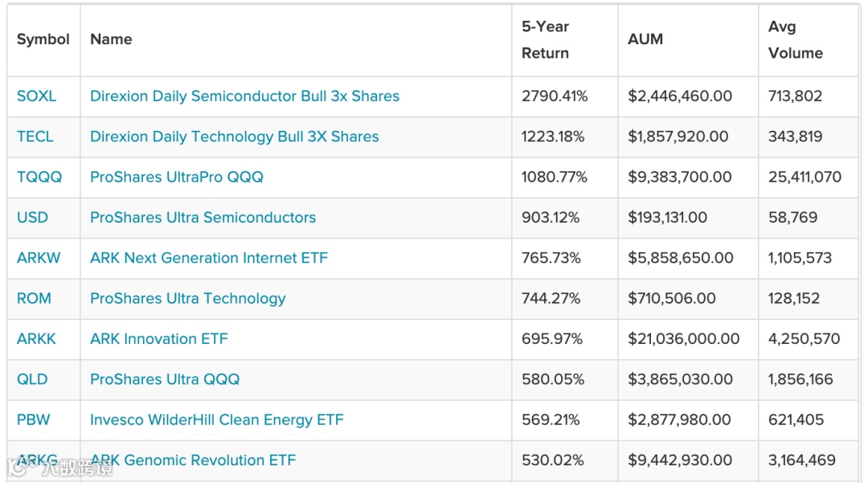Open the ARKK symbol link

(x=36, y=339)
